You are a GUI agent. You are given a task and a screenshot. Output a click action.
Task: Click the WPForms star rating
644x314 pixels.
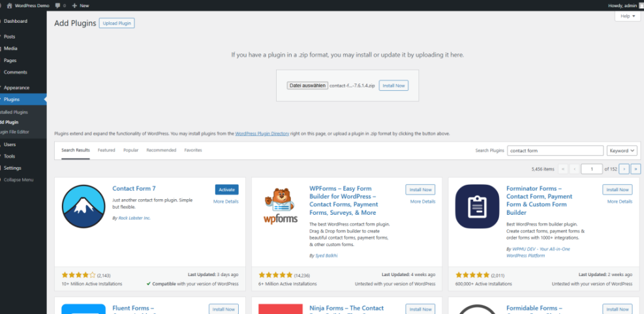tap(275, 275)
